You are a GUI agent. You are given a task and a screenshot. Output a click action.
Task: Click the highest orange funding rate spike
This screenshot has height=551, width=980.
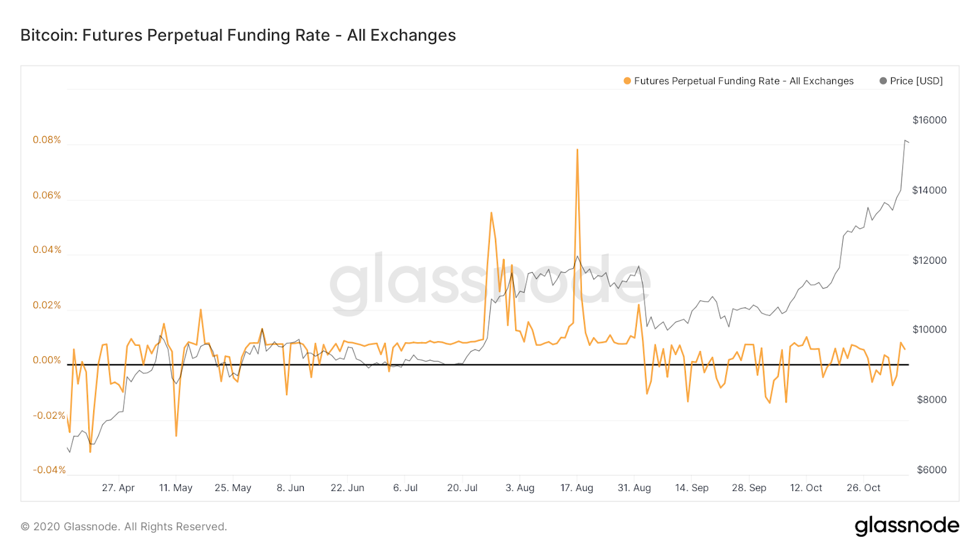577,150
